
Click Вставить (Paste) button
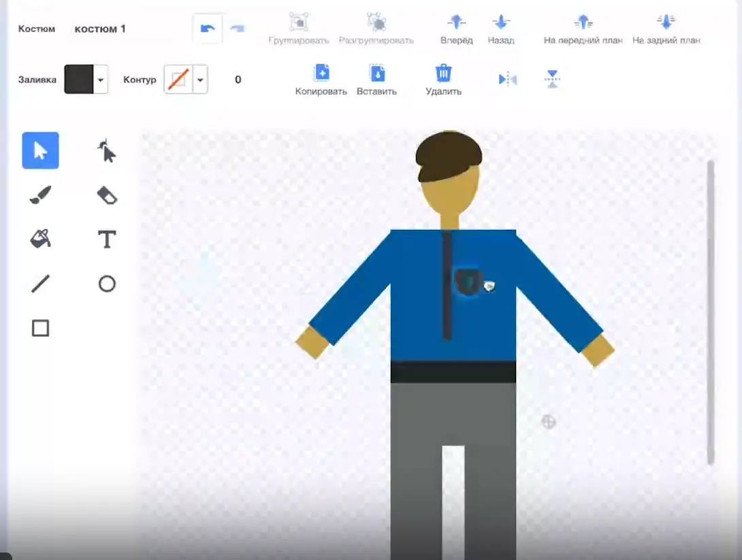click(x=376, y=80)
